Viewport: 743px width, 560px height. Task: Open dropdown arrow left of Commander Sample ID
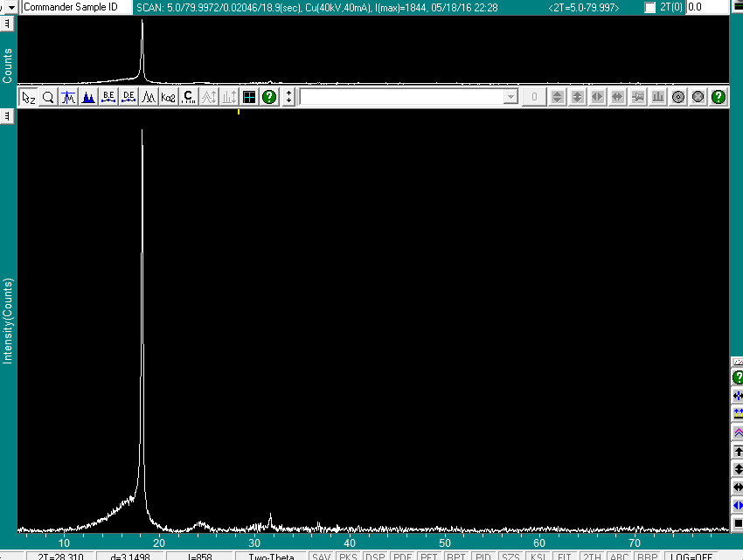coord(11,7)
